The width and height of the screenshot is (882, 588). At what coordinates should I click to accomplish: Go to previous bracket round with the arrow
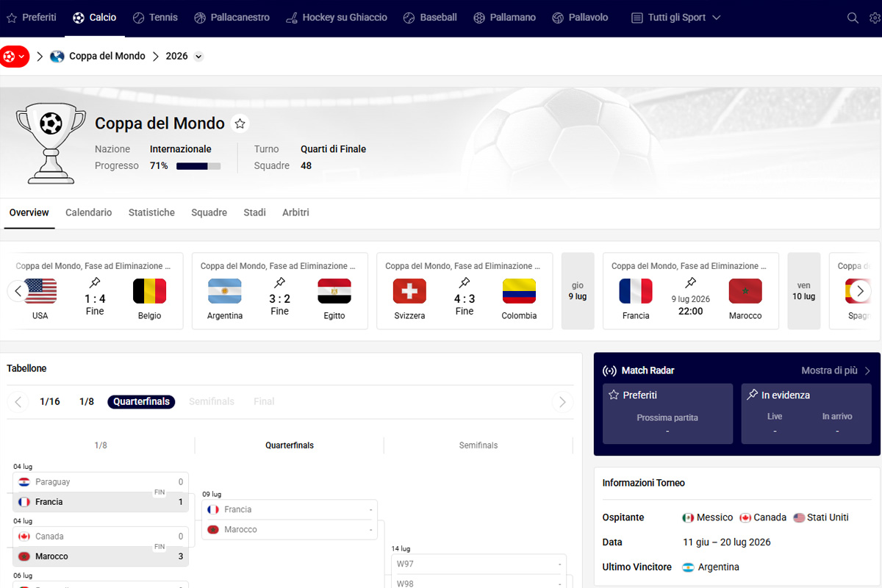pos(18,401)
